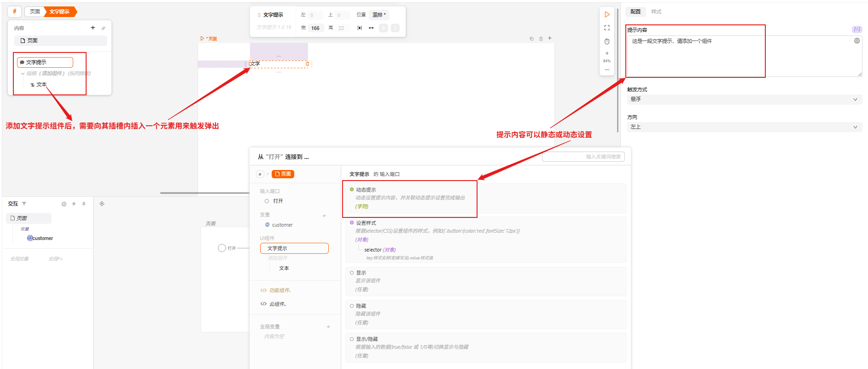Screen dimensions: 868x369
Task: Click the code binding icon beside 提示内容
Action: click(x=856, y=29)
